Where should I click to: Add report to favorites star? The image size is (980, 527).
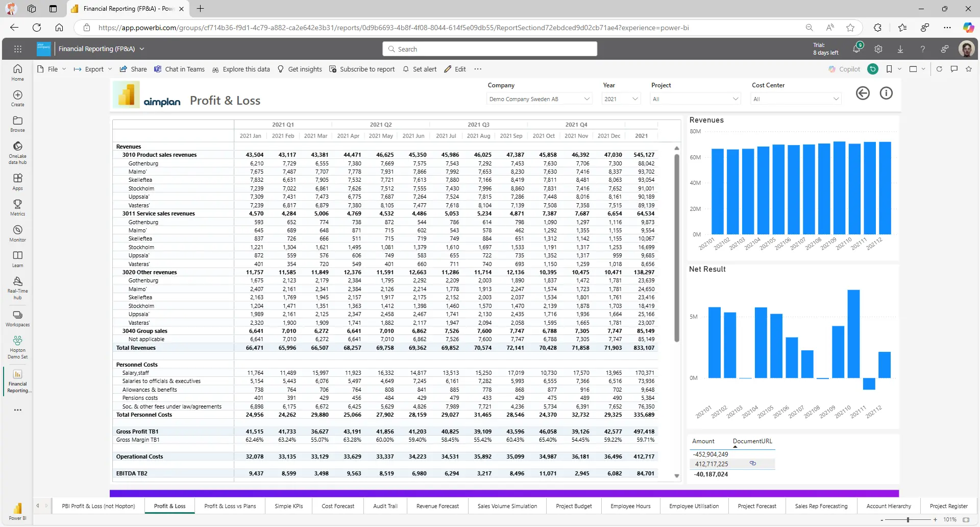click(969, 69)
